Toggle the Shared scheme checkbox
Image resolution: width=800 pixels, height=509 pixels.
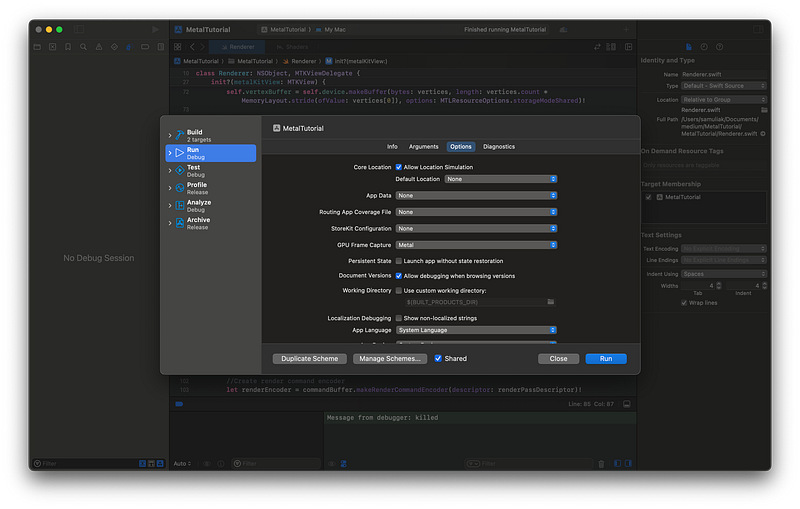pyautogui.click(x=438, y=359)
